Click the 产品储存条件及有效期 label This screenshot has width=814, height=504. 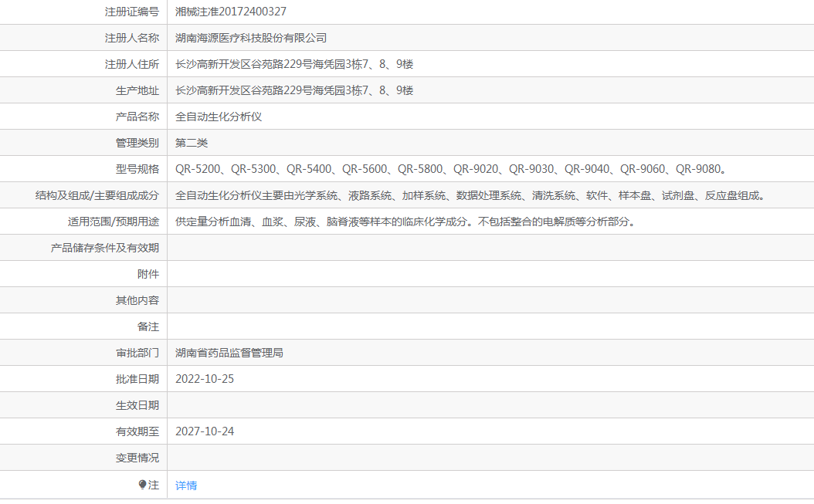tap(105, 248)
